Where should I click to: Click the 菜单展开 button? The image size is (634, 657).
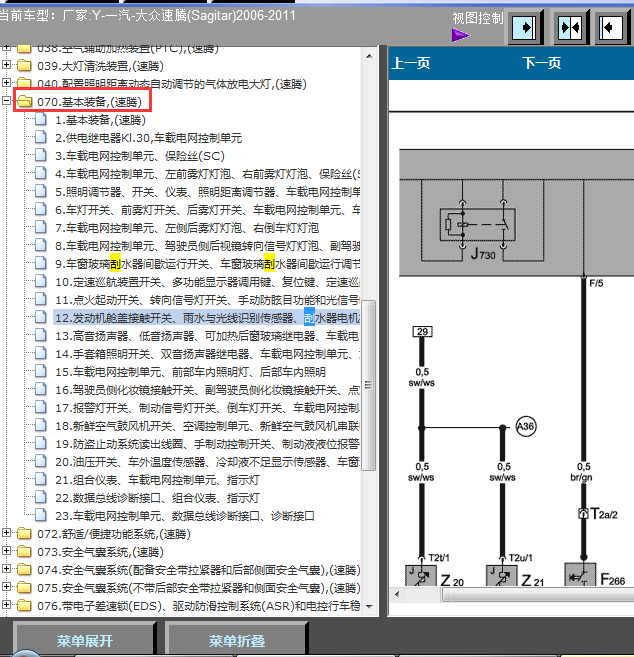85,641
